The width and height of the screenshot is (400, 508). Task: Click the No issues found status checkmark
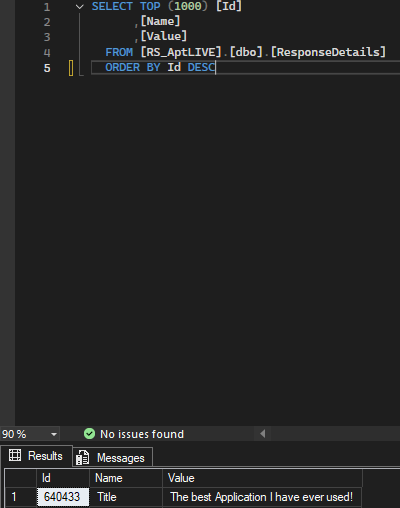click(89, 434)
